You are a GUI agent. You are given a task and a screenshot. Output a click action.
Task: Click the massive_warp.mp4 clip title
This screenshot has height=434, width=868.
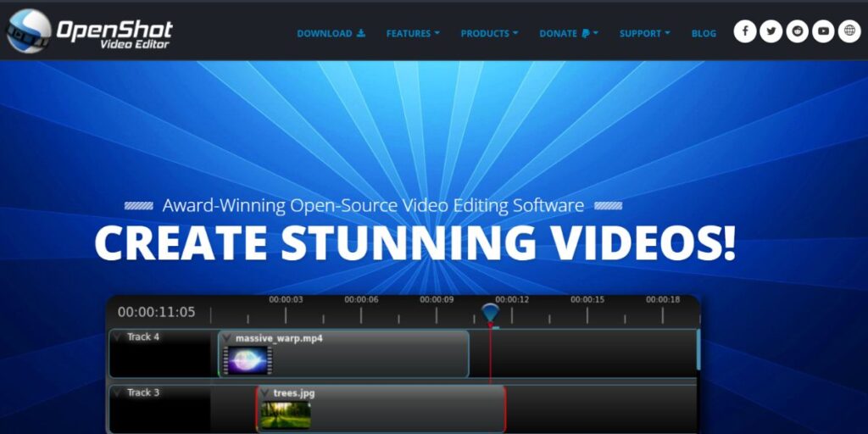(279, 338)
